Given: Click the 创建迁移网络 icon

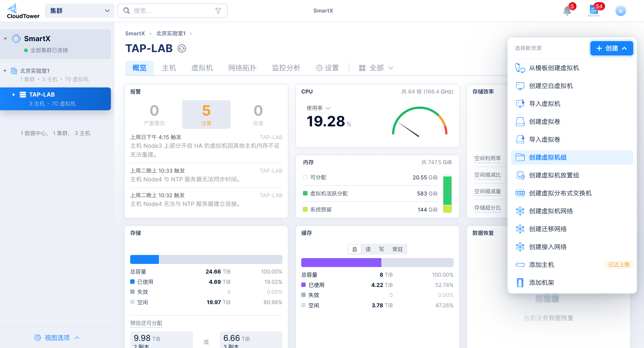Looking at the screenshot, I should tap(520, 229).
